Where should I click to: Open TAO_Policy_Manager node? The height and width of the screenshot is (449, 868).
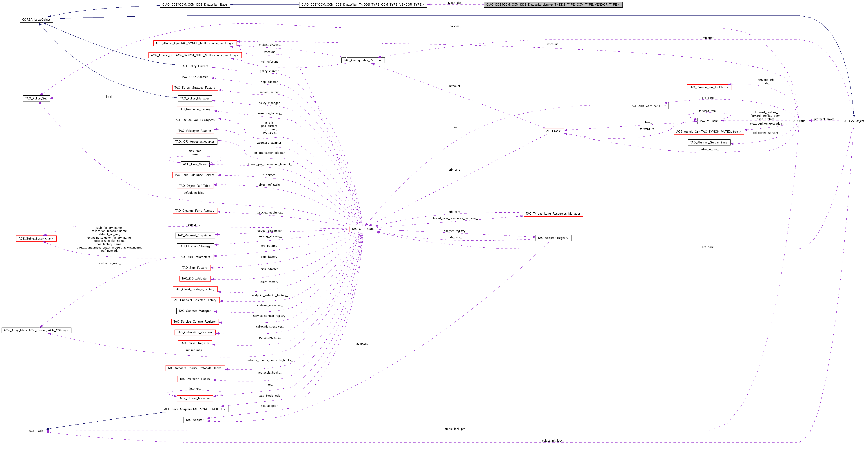[x=195, y=98]
